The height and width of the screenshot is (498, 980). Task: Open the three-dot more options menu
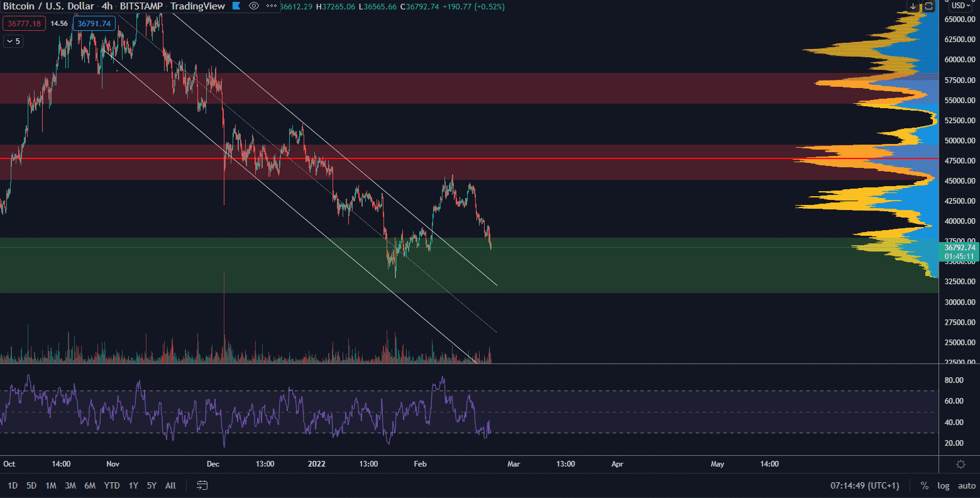coord(271,6)
